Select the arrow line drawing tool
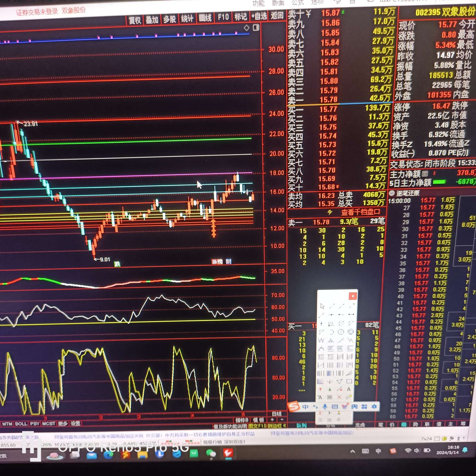 (352, 306)
